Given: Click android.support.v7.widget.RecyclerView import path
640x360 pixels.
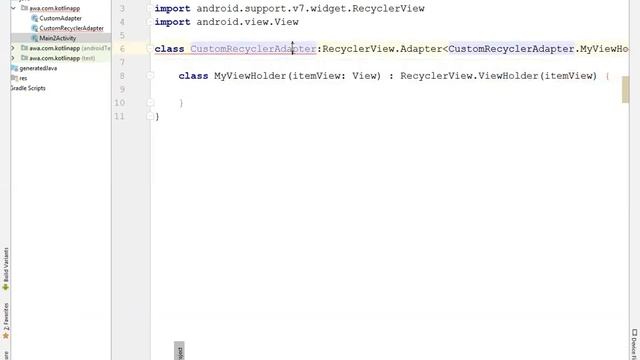Looking at the screenshot, I should [311, 9].
